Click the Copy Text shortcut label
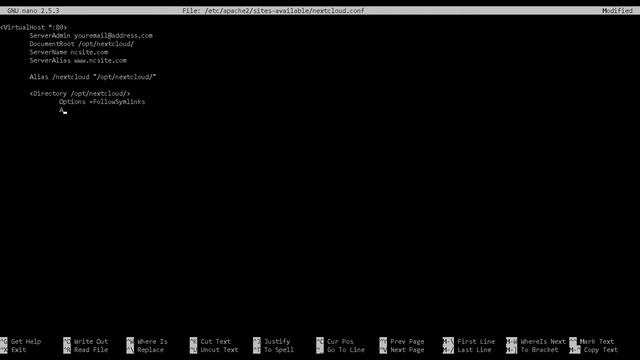The height and width of the screenshot is (360, 640). (600, 350)
